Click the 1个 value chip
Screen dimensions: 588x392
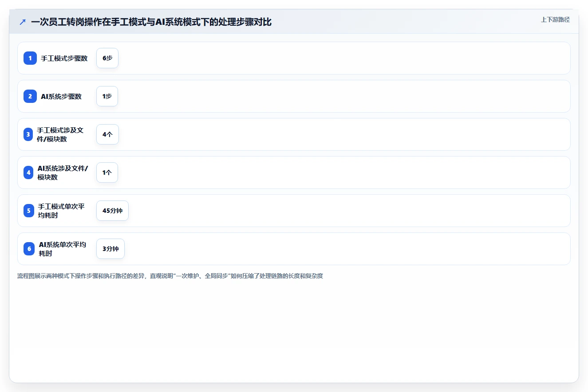click(107, 172)
